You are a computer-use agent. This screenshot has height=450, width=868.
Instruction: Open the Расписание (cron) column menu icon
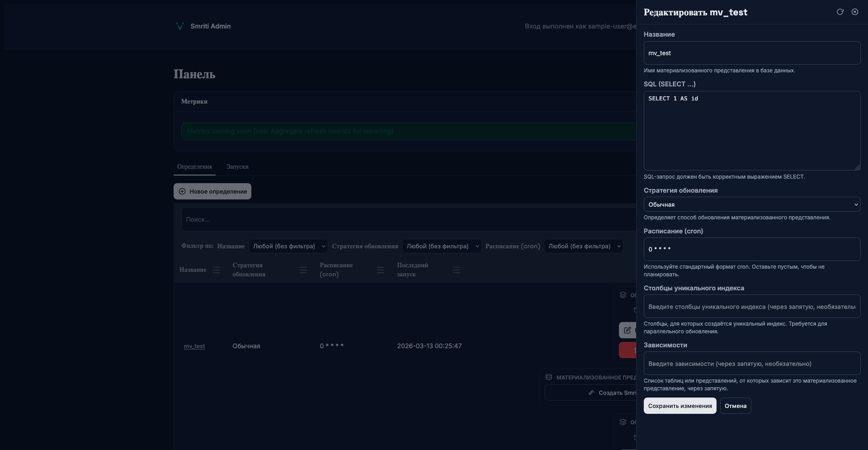[x=381, y=270]
